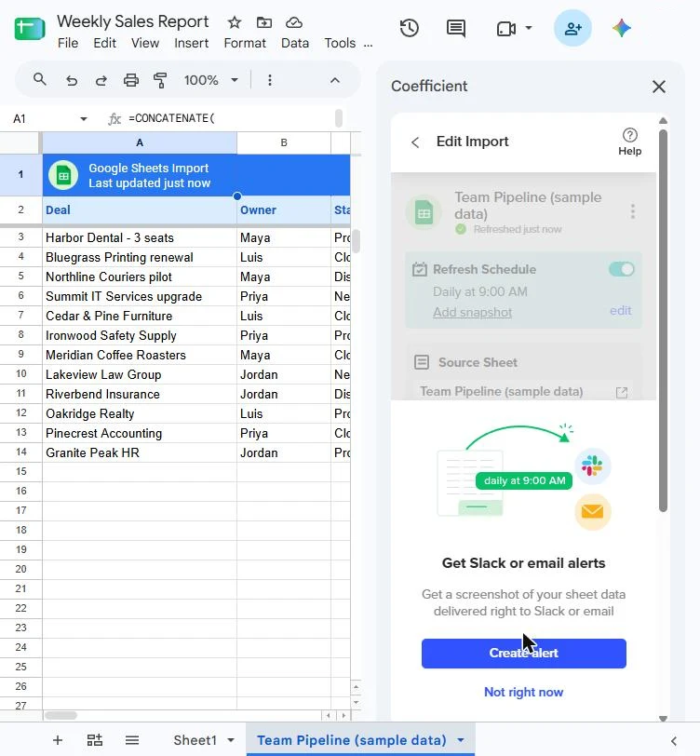Select cell Meridian Coffee Roasters
This screenshot has width=700, height=756.
click(140, 355)
